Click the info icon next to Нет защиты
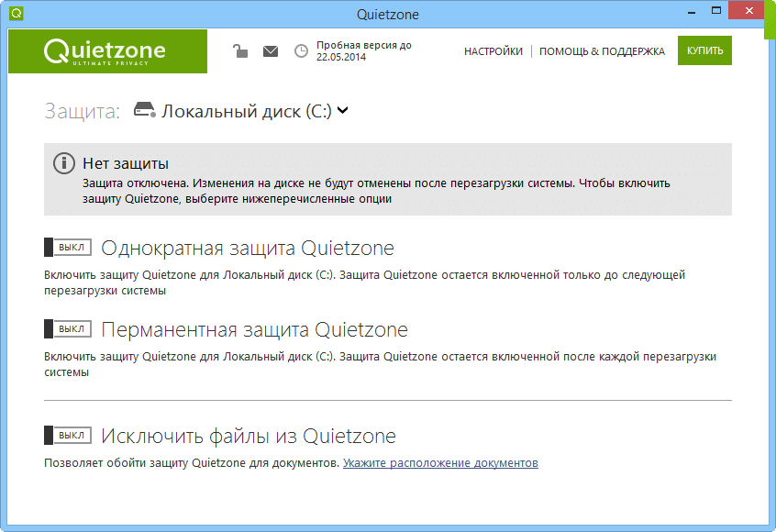The height and width of the screenshot is (532, 776). coord(64,163)
